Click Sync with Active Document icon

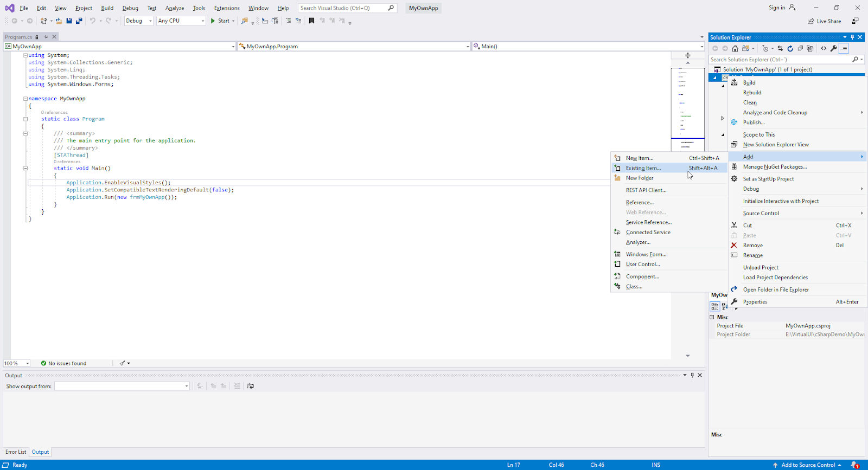click(780, 48)
